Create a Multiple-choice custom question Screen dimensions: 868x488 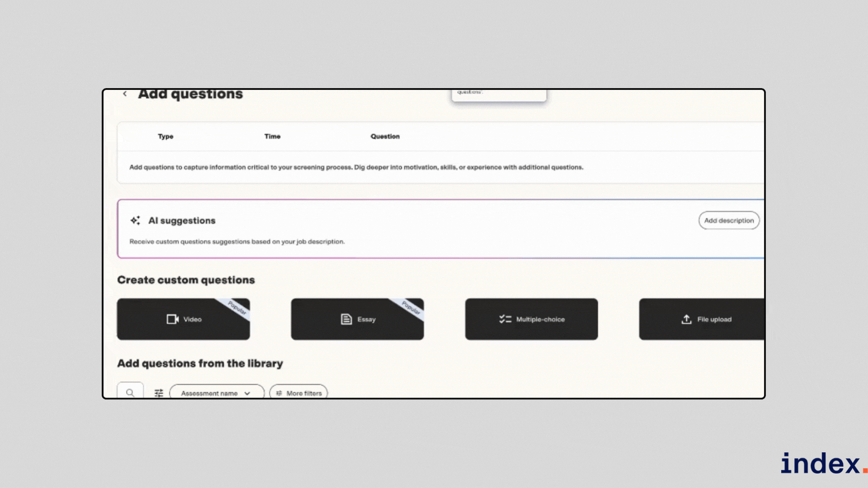coord(540,319)
